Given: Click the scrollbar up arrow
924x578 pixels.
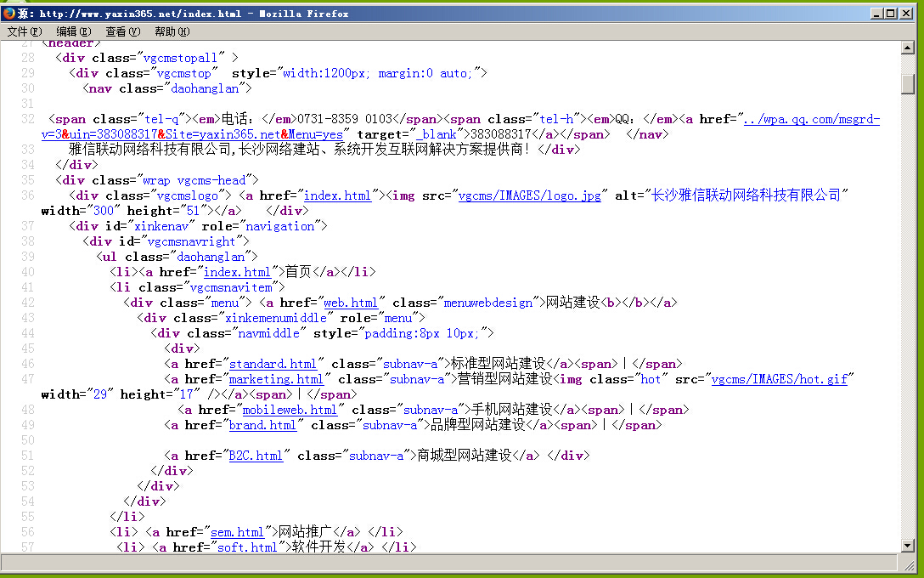Looking at the screenshot, I should (907, 48).
